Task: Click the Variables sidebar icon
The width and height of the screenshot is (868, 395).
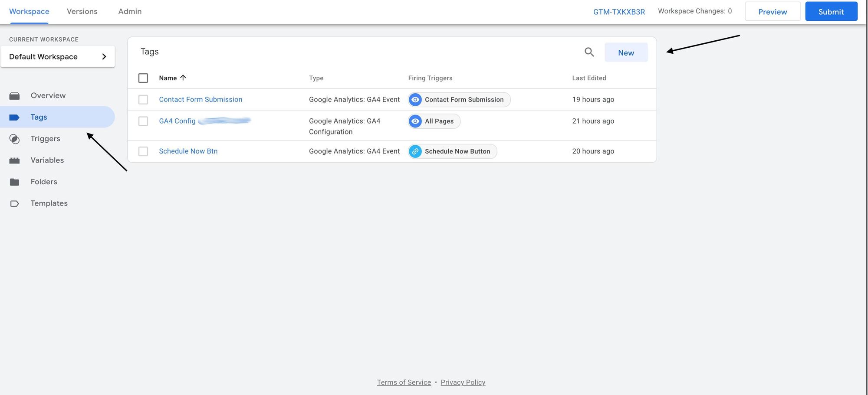Action: [x=14, y=160]
